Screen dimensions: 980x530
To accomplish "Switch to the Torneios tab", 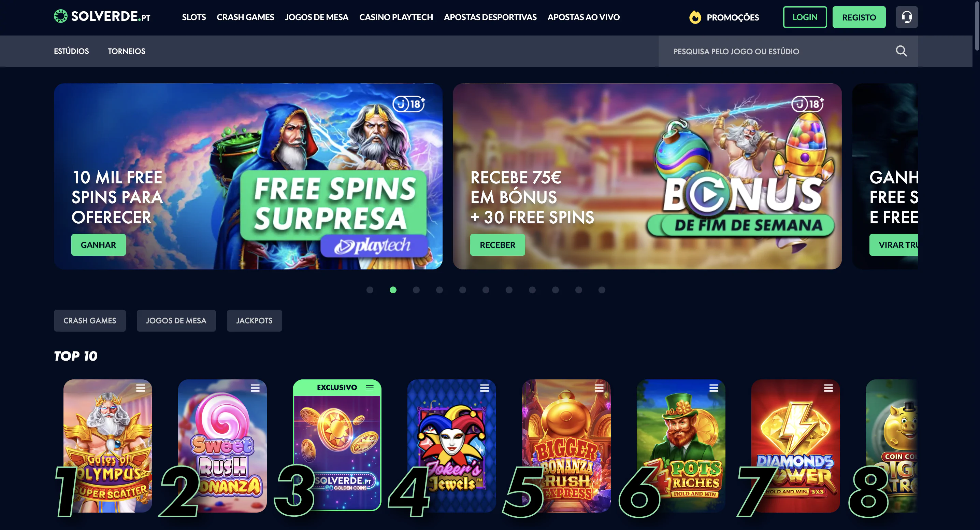I will (x=126, y=51).
